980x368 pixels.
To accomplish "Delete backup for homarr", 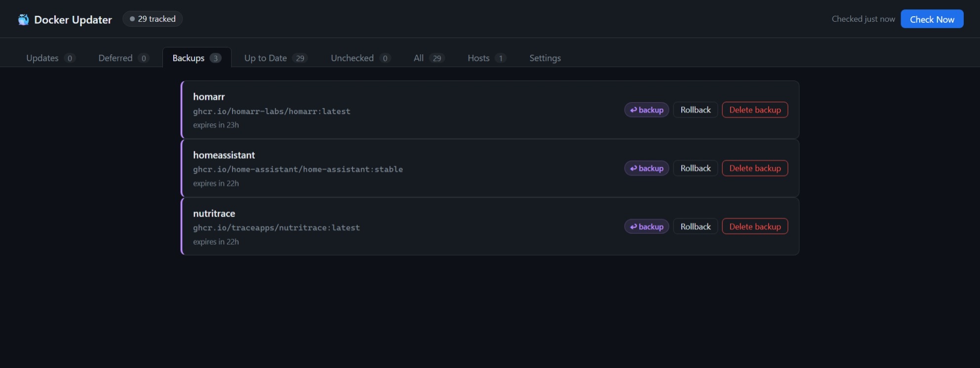I will (x=755, y=110).
